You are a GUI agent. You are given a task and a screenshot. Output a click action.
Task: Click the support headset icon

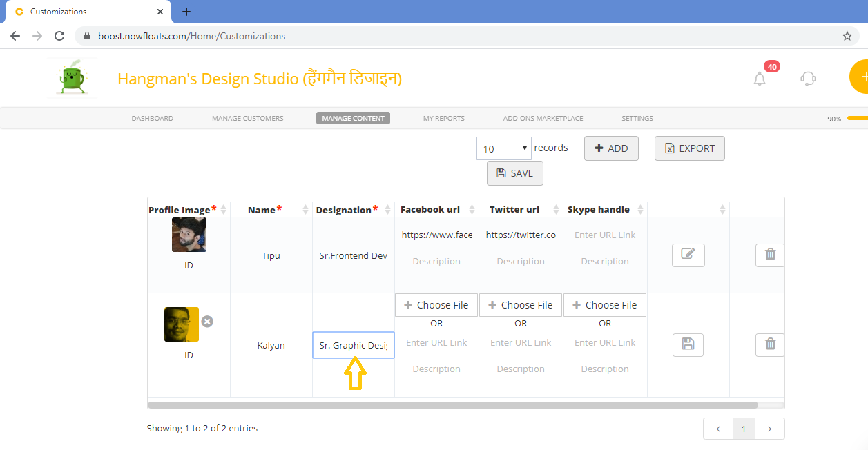808,78
